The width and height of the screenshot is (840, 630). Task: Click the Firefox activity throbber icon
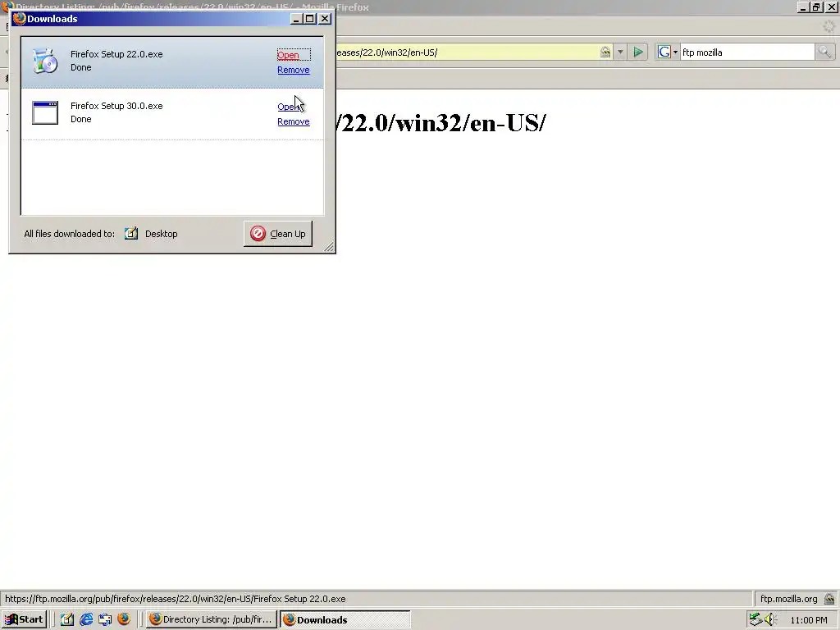[829, 25]
